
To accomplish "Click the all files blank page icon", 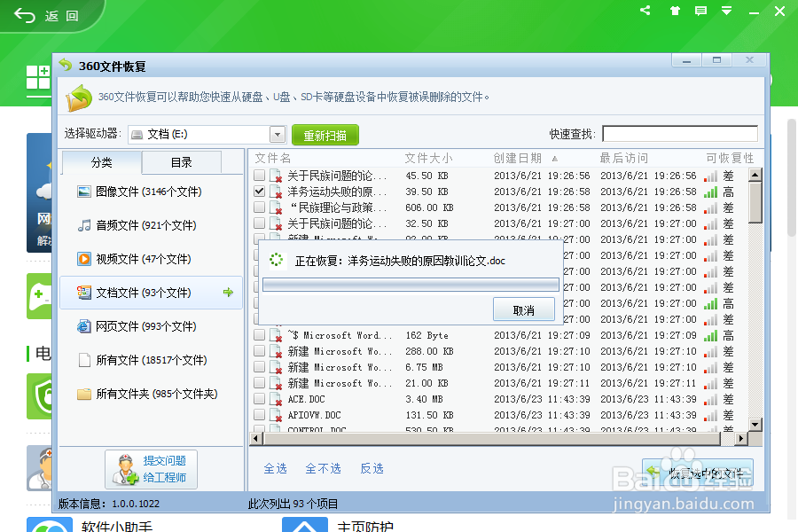I will [84, 360].
